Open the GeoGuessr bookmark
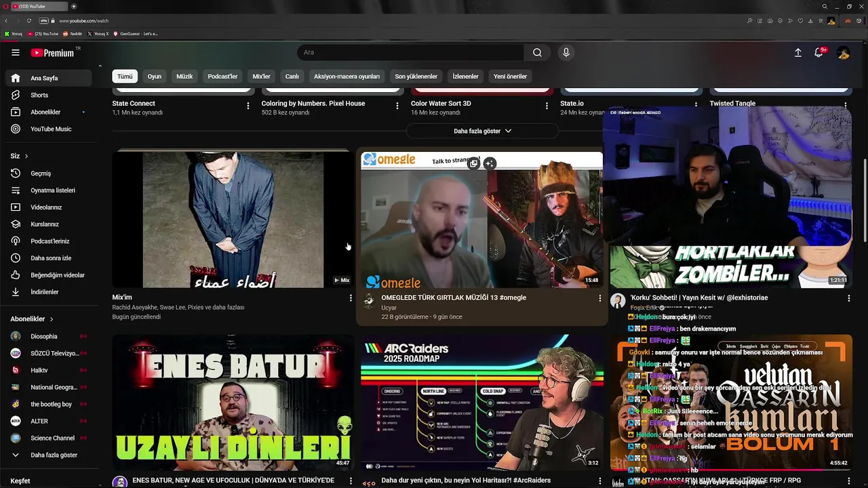Image resolution: width=868 pixels, height=488 pixels. coord(136,33)
